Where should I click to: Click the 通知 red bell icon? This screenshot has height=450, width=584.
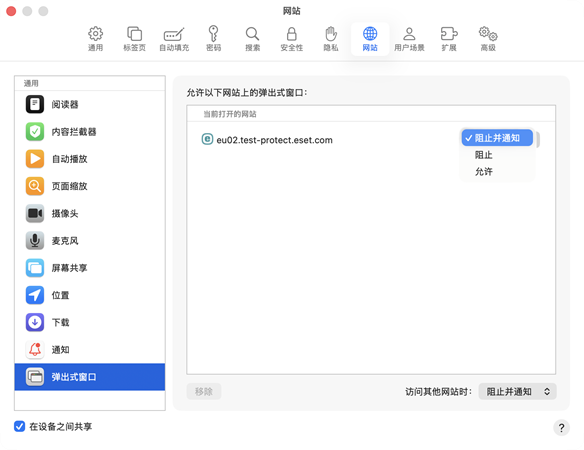coord(35,349)
